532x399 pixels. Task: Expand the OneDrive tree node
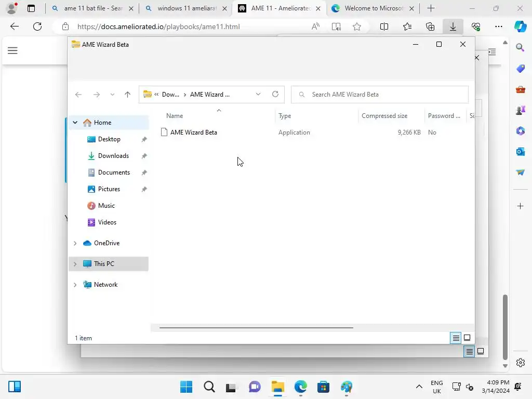(75, 243)
